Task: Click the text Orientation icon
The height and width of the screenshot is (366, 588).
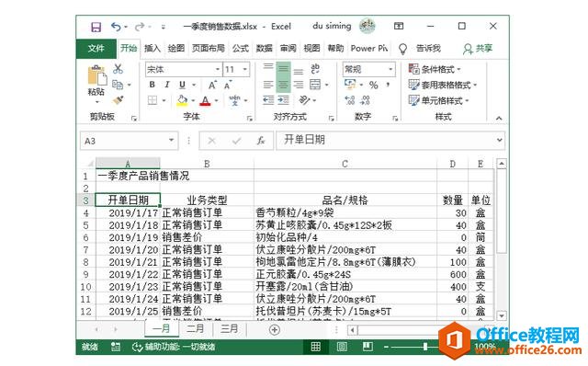Action: 304,100
